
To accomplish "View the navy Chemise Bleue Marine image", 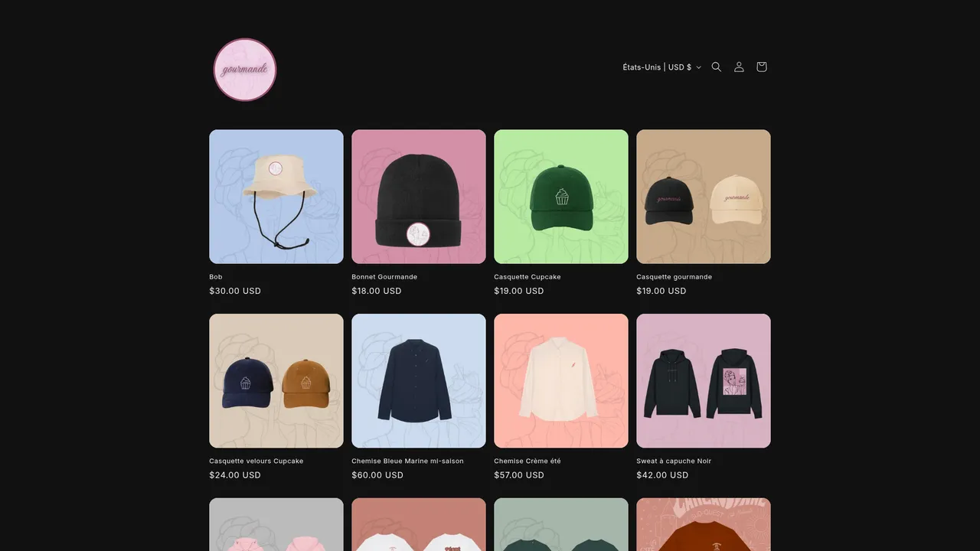I will [419, 381].
